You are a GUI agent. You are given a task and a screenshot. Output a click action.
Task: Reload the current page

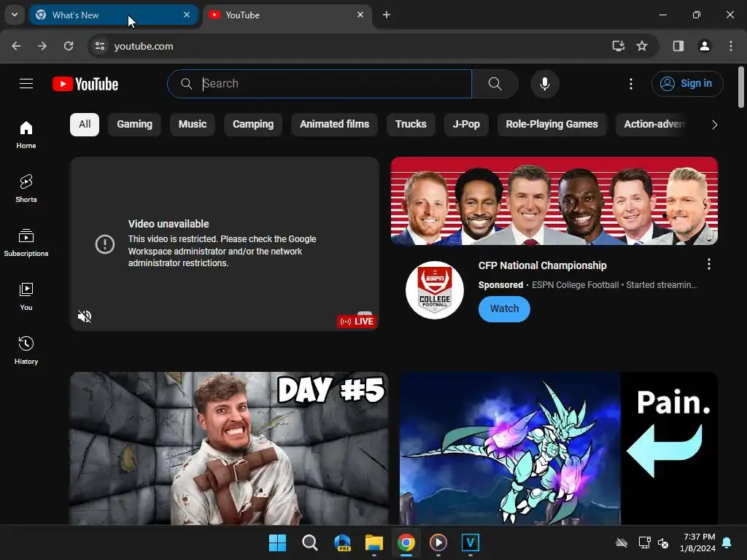pos(69,46)
